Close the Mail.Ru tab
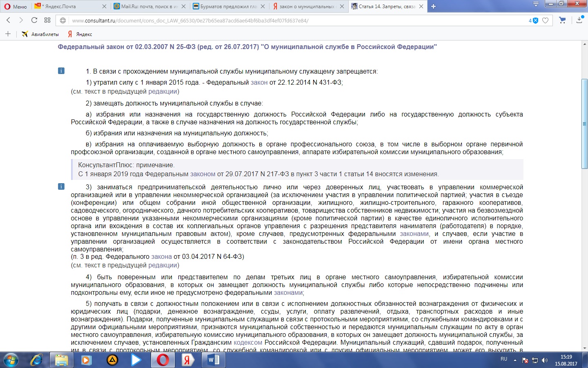The image size is (588, 368). coord(183,7)
